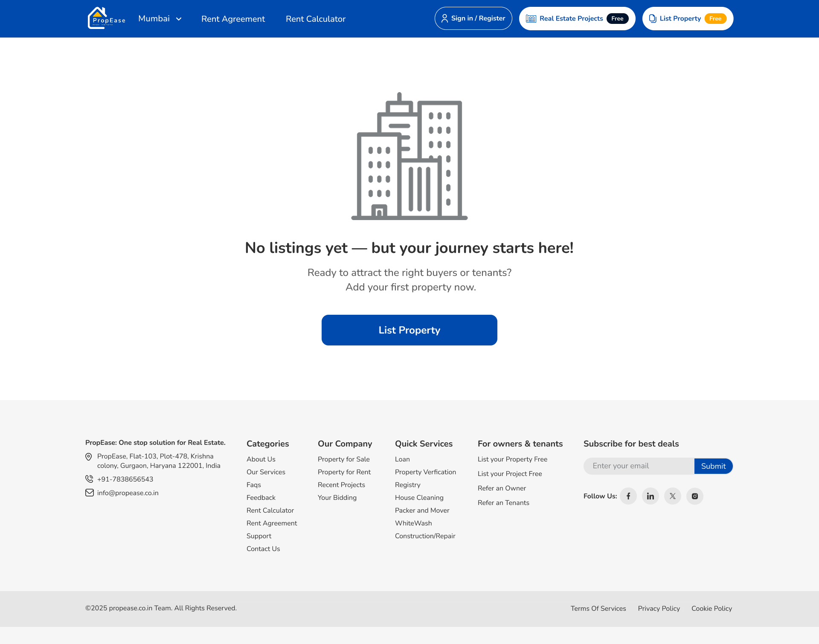The image size is (819, 644).
Task: Click the location pin icon beside address
Action: 89,457
